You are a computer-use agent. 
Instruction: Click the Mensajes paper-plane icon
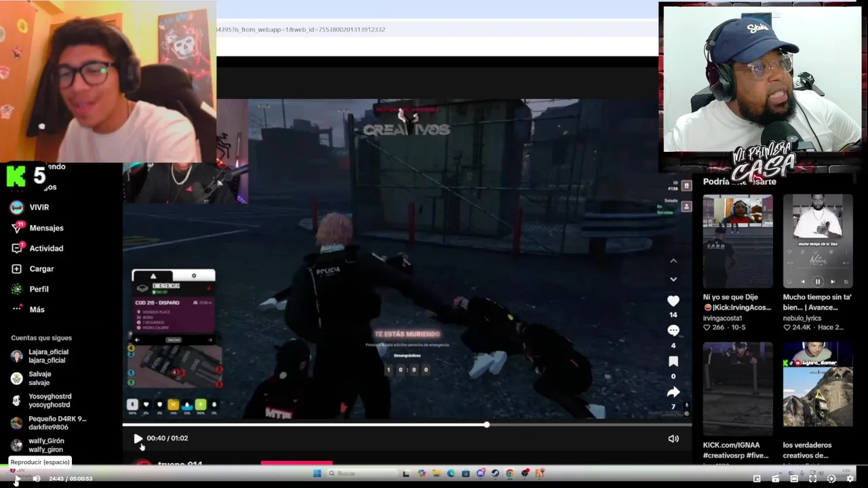pos(17,228)
